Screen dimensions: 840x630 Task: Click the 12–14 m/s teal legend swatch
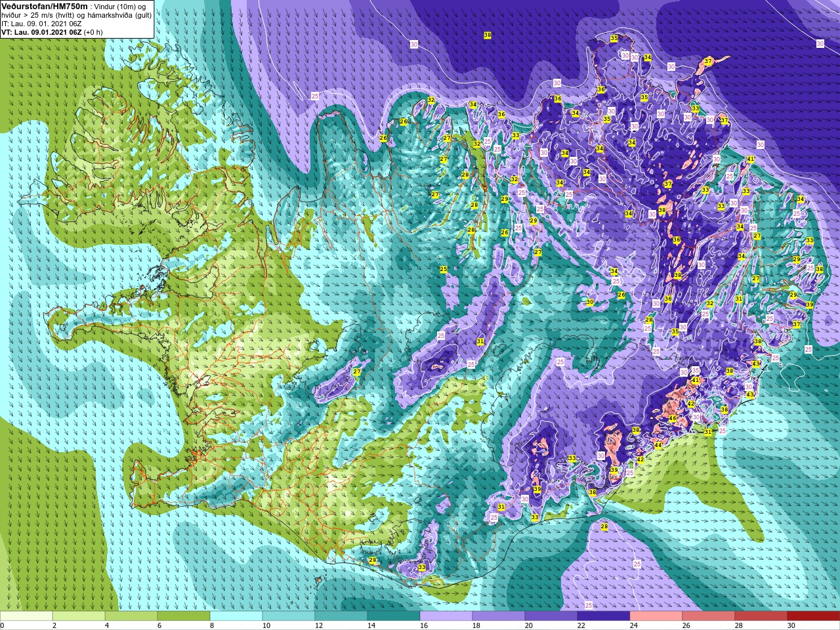click(341, 616)
